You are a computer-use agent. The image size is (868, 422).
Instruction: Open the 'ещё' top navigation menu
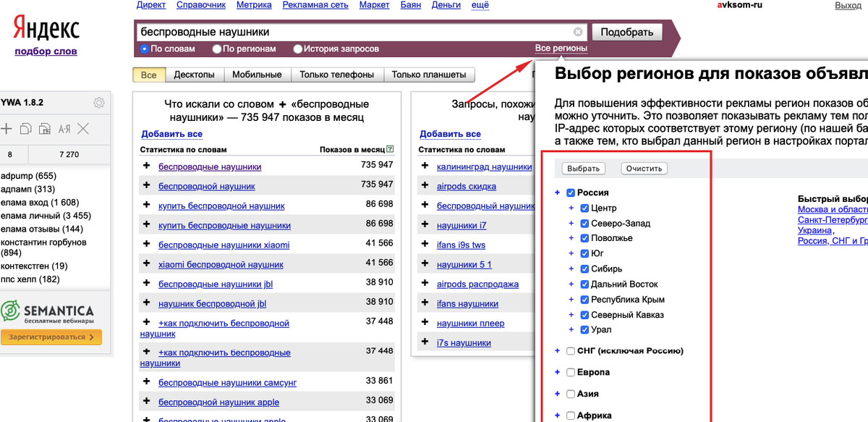pyautogui.click(x=480, y=5)
